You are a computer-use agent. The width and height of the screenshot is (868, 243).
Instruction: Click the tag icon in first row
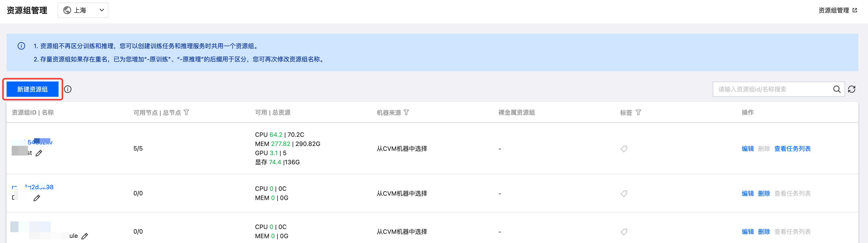click(x=624, y=149)
